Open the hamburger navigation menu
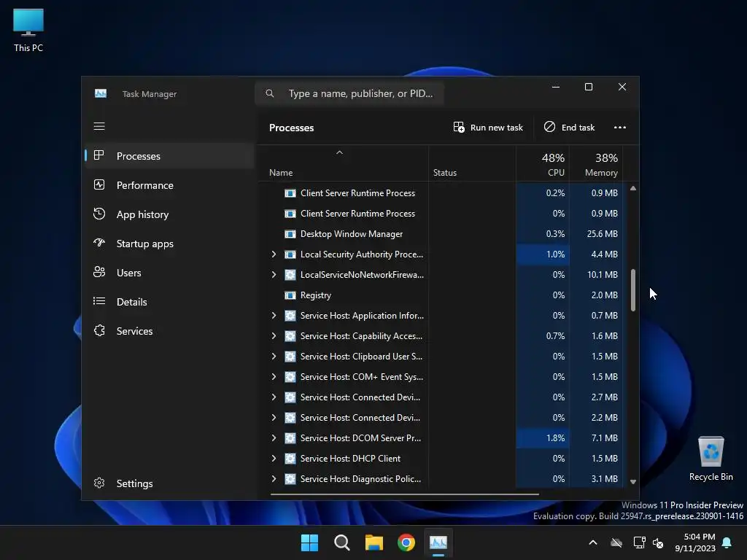The width and height of the screenshot is (747, 560). click(x=99, y=126)
